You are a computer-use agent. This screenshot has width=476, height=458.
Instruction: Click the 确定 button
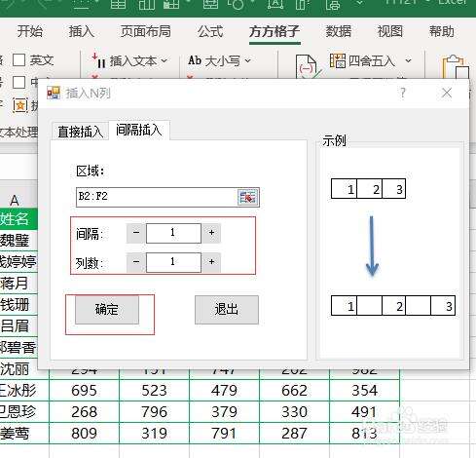click(107, 310)
